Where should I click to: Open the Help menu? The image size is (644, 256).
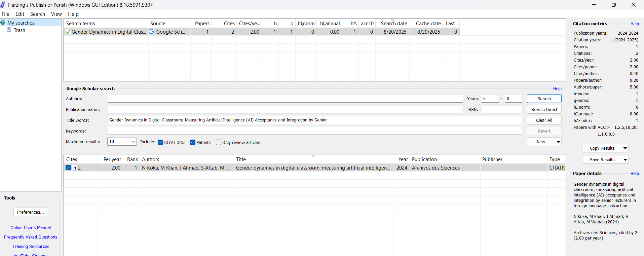pos(73,14)
